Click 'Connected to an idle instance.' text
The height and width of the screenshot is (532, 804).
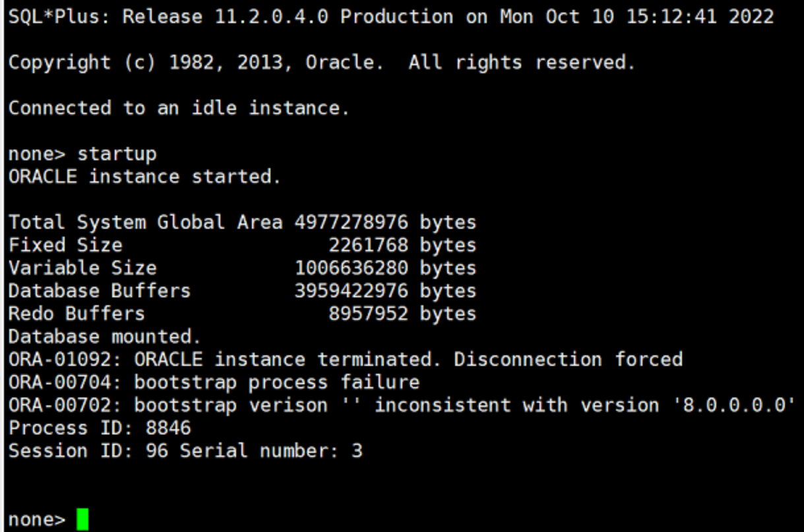178,108
